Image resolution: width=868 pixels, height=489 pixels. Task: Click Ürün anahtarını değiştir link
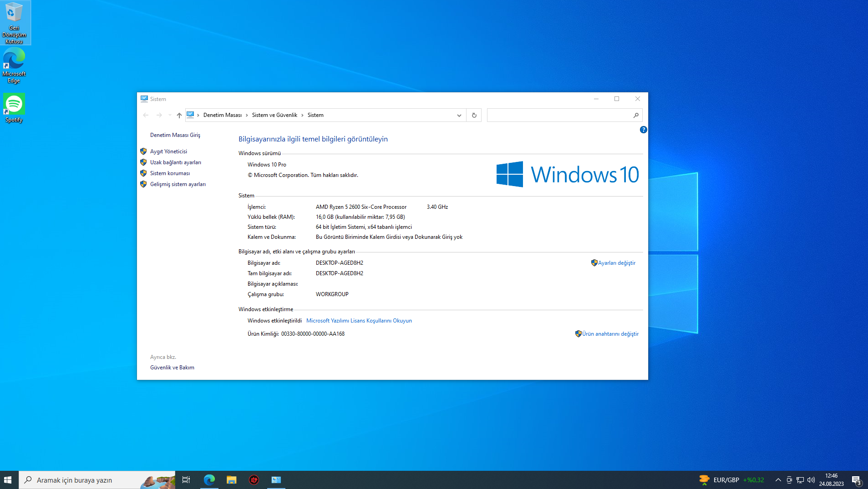click(610, 334)
